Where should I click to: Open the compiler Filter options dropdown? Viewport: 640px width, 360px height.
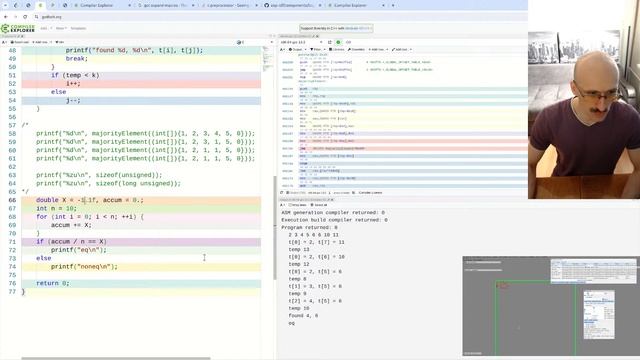point(317,49)
